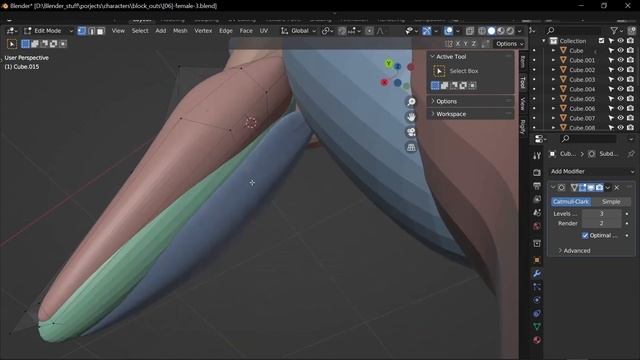Open the Render properties tab icon

pyautogui.click(x=537, y=173)
